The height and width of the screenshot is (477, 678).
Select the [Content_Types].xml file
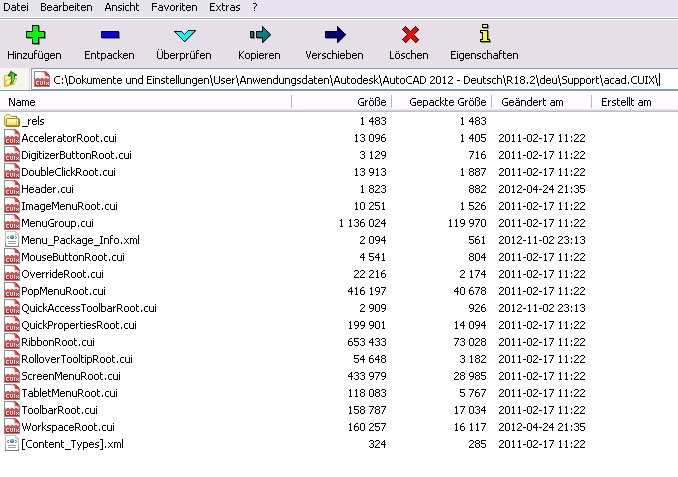pyautogui.click(x=72, y=444)
